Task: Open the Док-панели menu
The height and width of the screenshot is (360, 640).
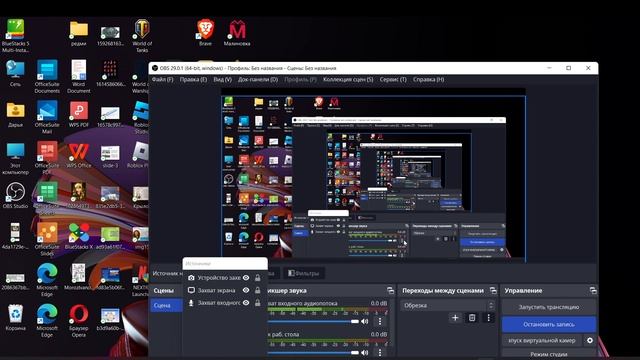Action: 258,80
